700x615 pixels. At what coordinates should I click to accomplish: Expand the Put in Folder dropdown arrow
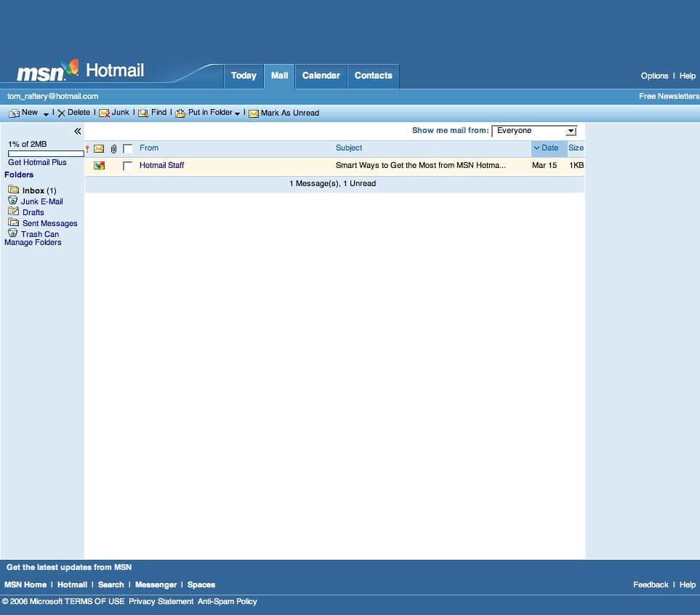click(237, 114)
